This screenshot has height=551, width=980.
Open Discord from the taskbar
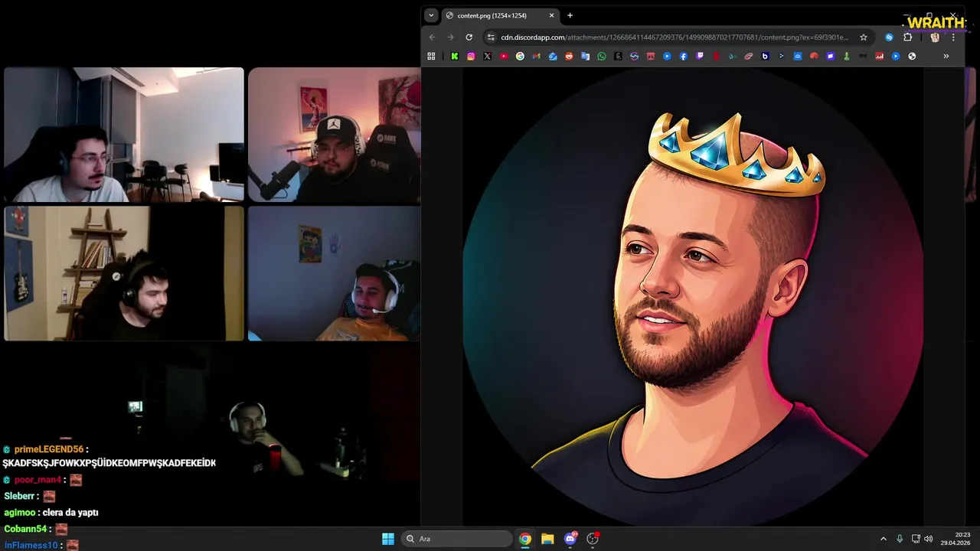[570, 539]
